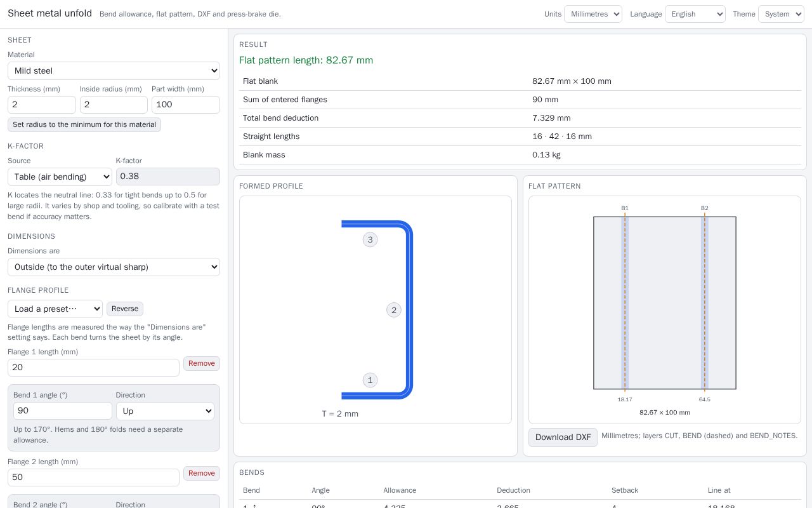Click flange marker 3 in formed profile
Image resolution: width=812 pixels, height=508 pixels.
pos(370,239)
